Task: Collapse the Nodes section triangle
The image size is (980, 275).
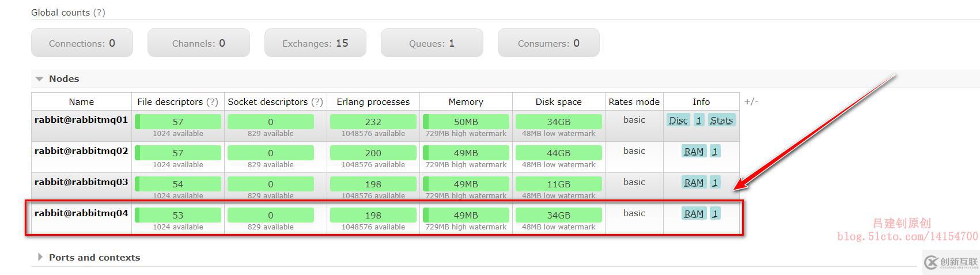Action: 39,79
